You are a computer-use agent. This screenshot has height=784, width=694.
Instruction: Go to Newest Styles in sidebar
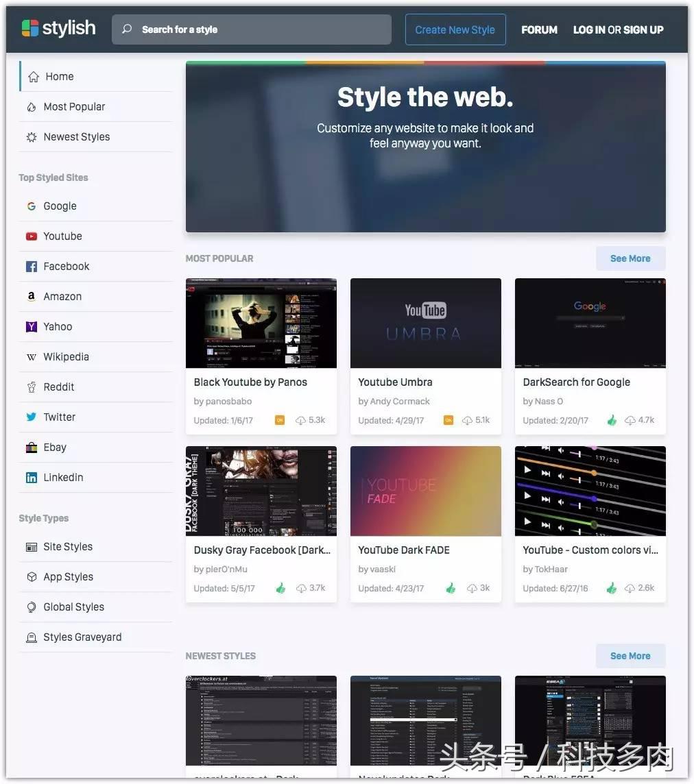pos(76,137)
